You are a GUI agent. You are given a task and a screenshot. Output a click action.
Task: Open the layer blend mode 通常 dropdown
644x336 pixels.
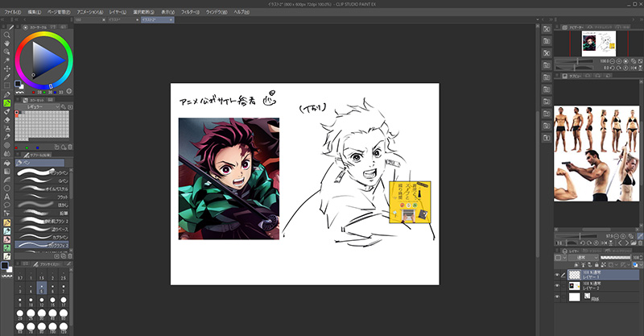[583, 258]
